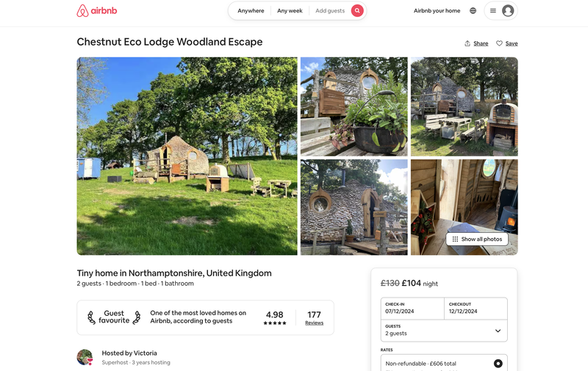Select the Non-refundable rate radio button

tap(498, 363)
